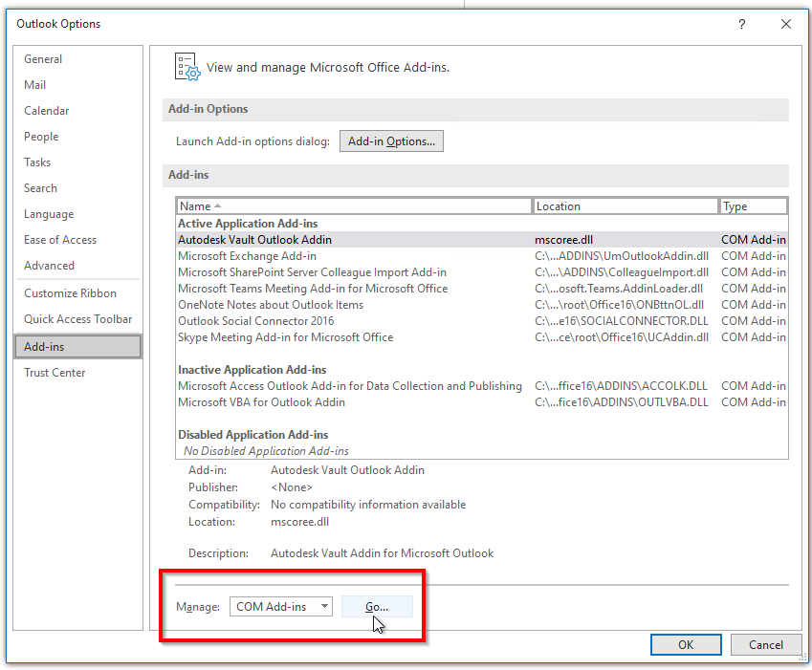Screen dimensions: 812x670
Task: Click the Go button
Action: coord(377,606)
